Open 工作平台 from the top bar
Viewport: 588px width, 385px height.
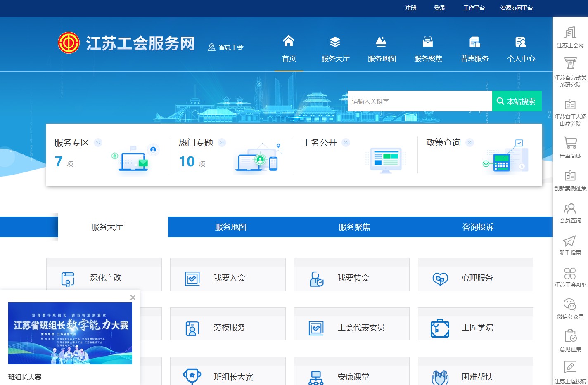coord(474,8)
